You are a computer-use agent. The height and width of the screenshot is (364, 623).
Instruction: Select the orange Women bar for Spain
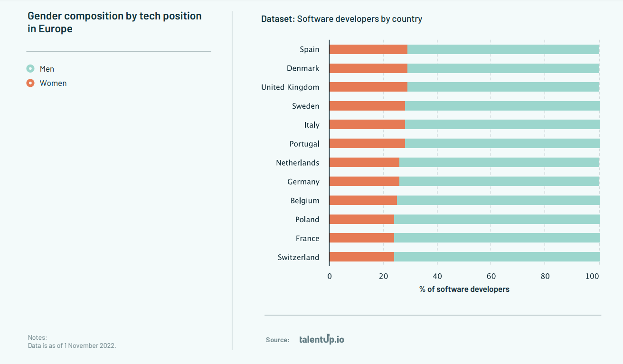[368, 49]
